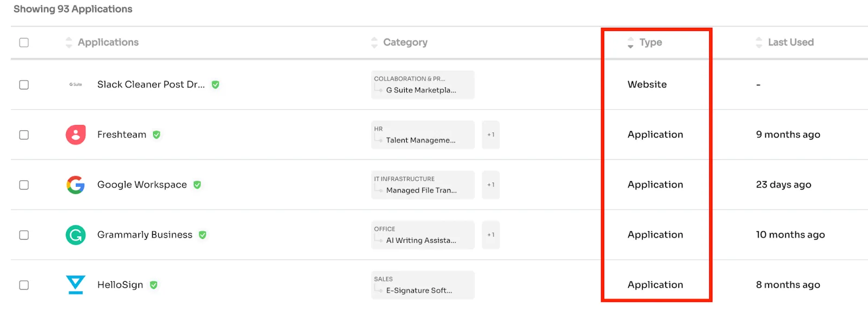Viewport: 868px width, 309px height.
Task: Click the 23 days ago value
Action: pos(784,185)
